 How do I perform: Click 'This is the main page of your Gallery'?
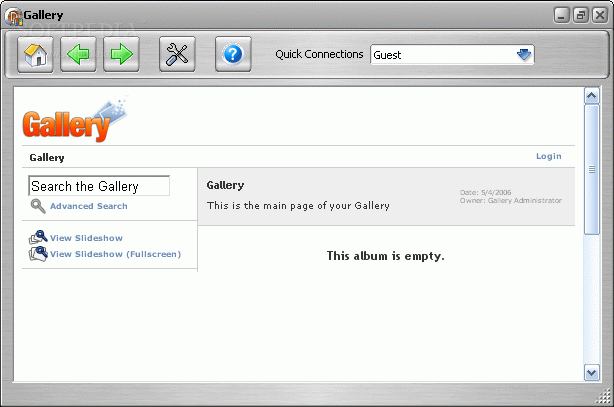(x=298, y=206)
